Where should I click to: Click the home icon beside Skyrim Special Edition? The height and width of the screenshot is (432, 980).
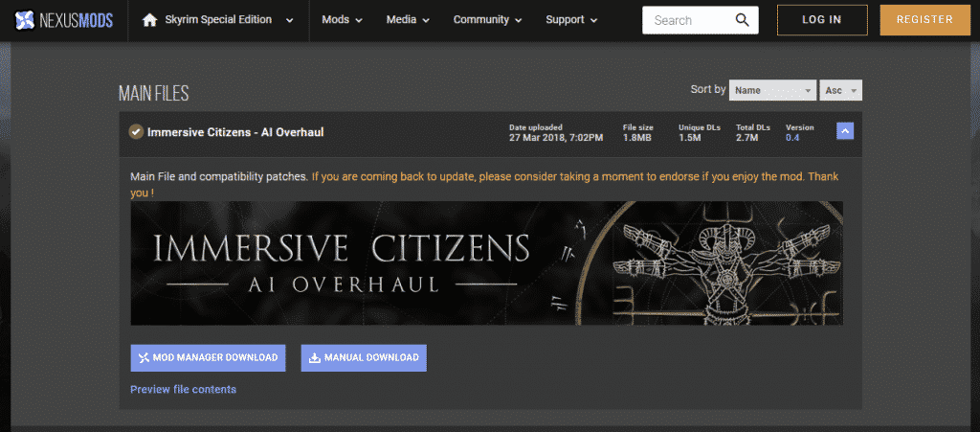click(149, 21)
